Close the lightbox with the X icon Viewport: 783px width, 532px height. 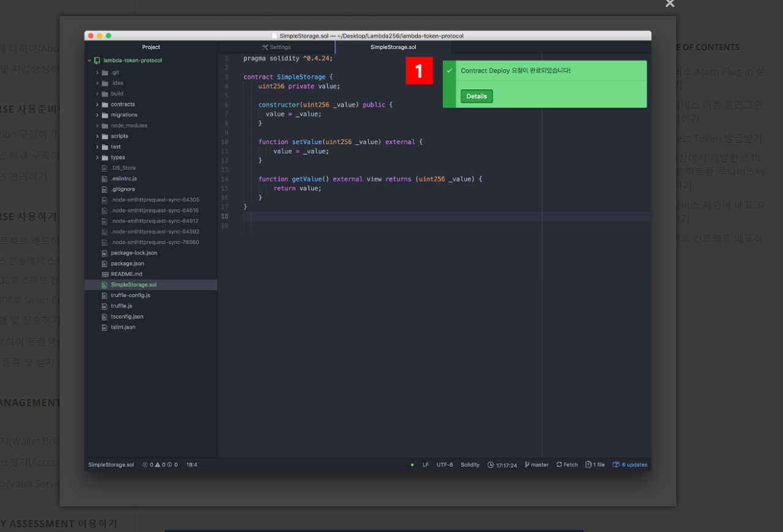coord(670,4)
